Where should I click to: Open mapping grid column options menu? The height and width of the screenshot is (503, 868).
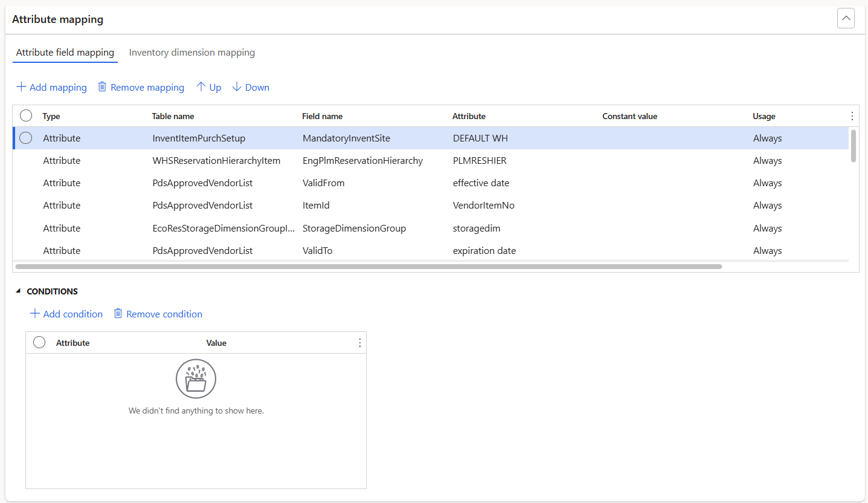pos(852,116)
